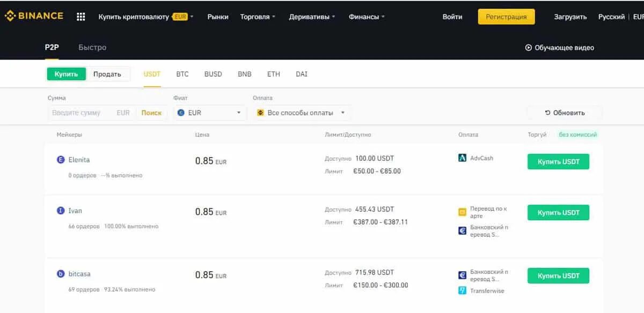The image size is (644, 313).
Task: Click the Поиск search button
Action: (151, 113)
